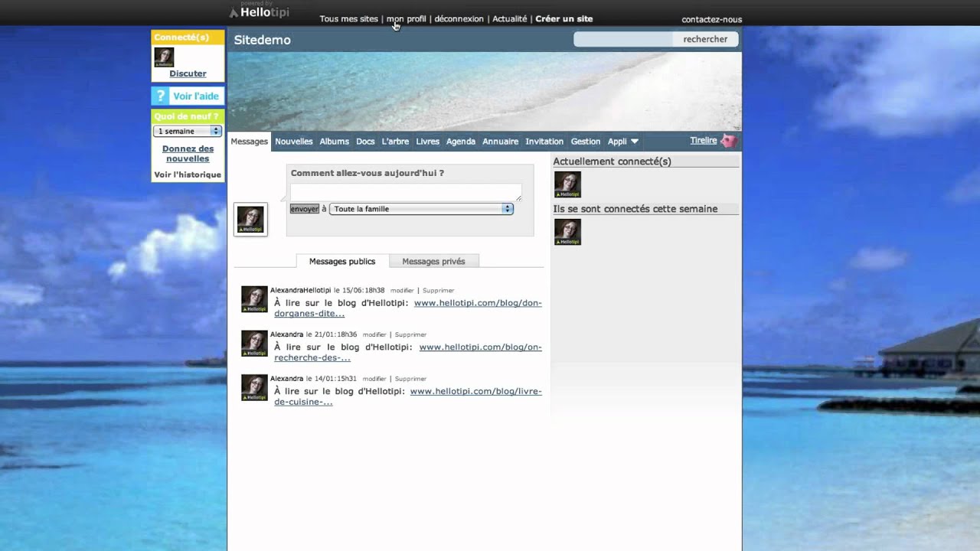The image size is (980, 551).
Task: Click the déconnexion link
Action: tap(459, 19)
